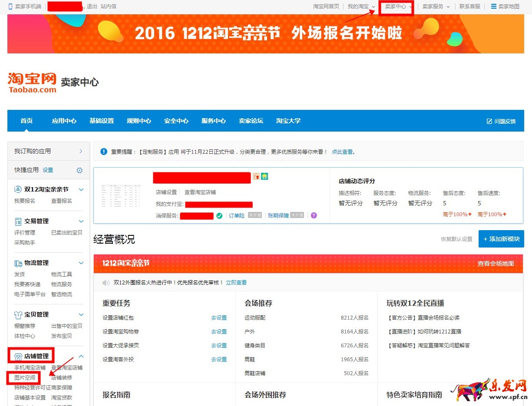Click 点此查看 in the notice

pyautogui.click(x=342, y=152)
